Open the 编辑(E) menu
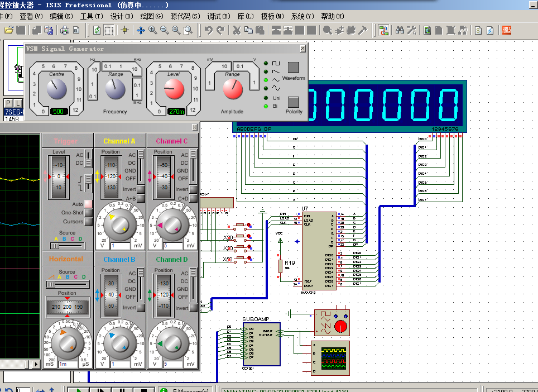538x392 pixels. tap(61, 16)
